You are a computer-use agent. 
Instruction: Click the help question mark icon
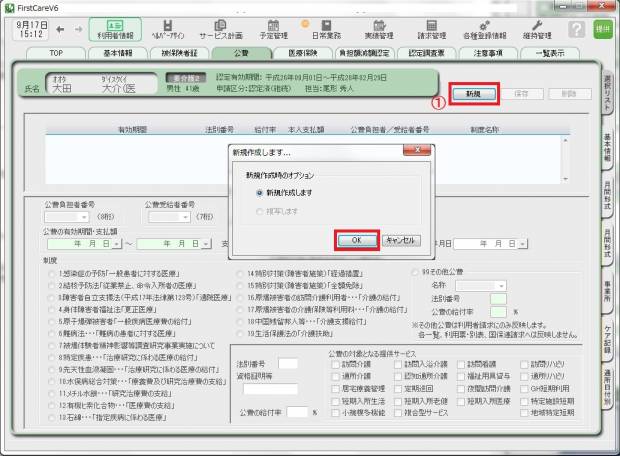[x=576, y=30]
